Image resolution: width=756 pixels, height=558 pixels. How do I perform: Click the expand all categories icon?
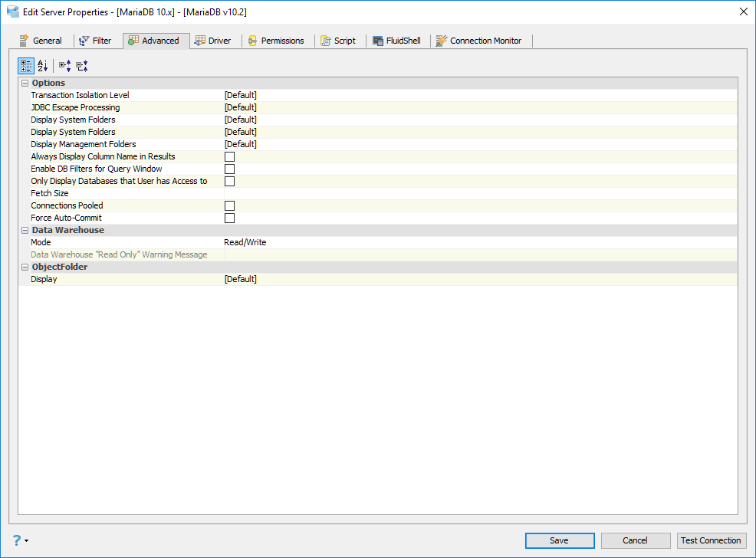click(x=65, y=65)
